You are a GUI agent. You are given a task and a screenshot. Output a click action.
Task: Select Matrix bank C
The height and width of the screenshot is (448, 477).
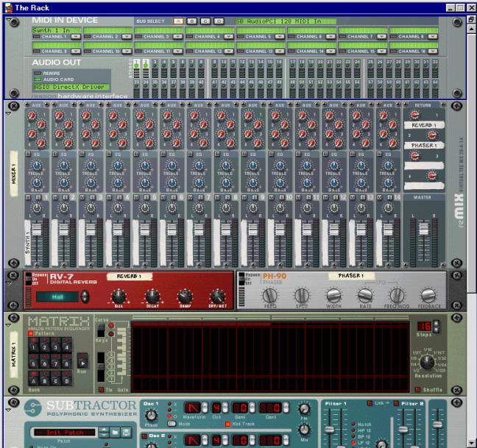55,378
